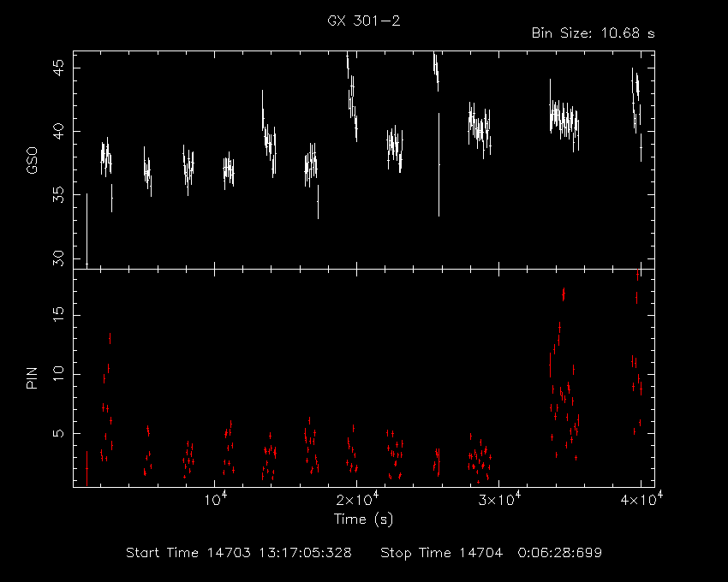This screenshot has height=582, width=728.
Task: Click the PIN y-axis label
Action: click(x=32, y=377)
